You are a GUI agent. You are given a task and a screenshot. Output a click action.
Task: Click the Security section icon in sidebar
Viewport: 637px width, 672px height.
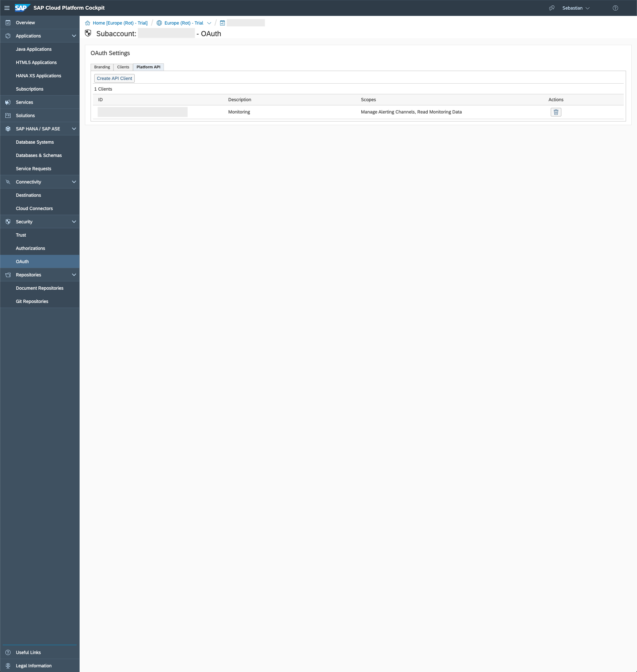8,222
